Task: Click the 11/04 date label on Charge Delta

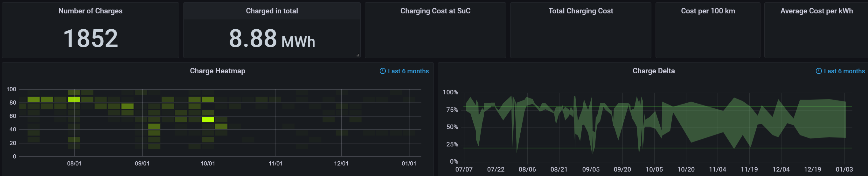Action: (717, 170)
